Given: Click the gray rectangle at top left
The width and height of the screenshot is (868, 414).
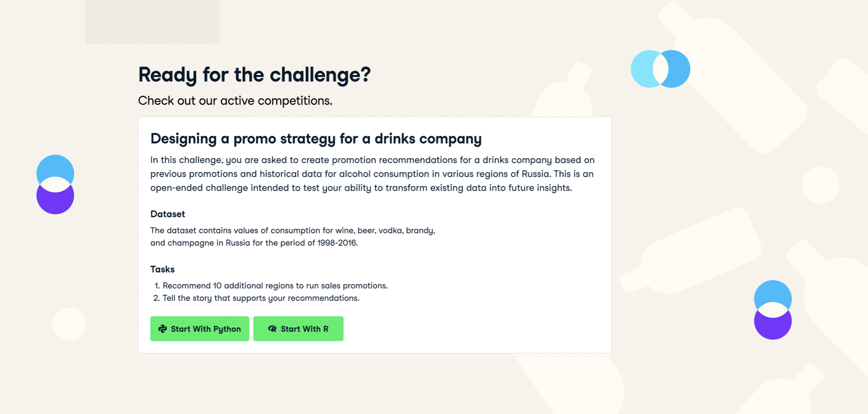Looking at the screenshot, I should pyautogui.click(x=152, y=22).
